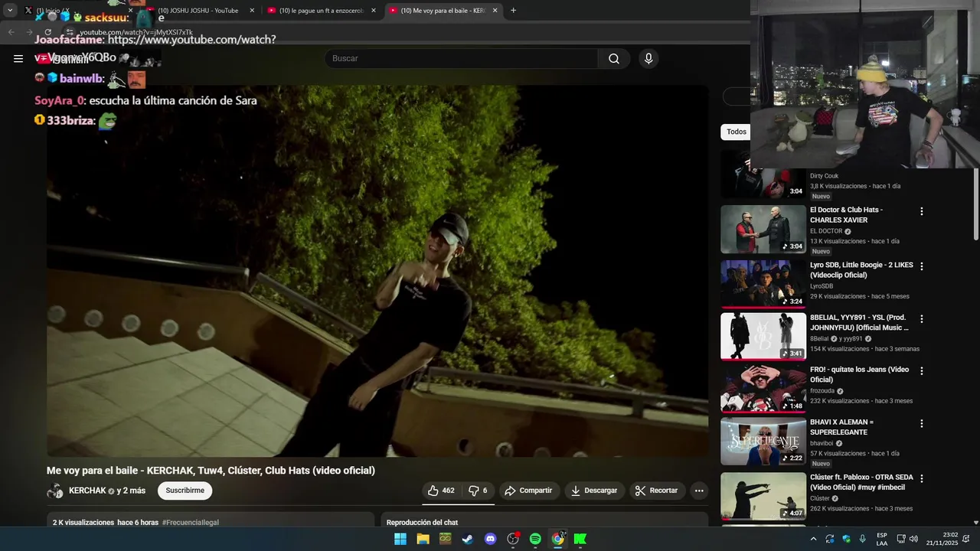Click the Recortar clip button
Image resolution: width=980 pixels, height=551 pixels.
tap(657, 491)
